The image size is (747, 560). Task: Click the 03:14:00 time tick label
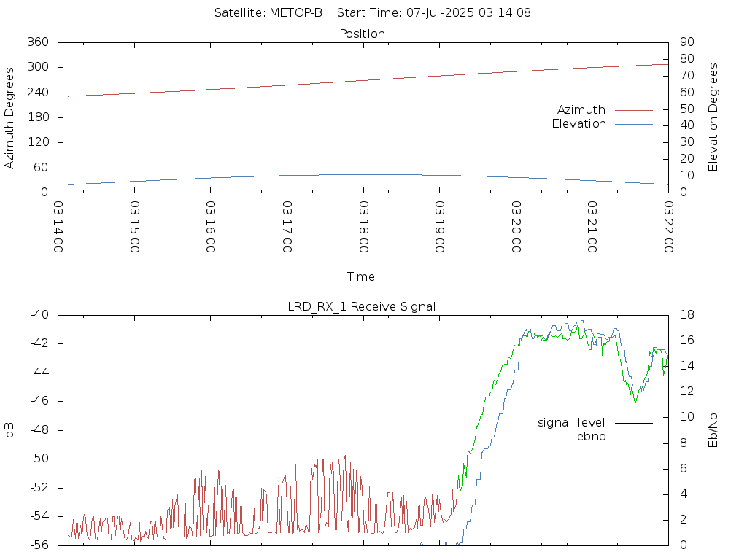coord(58,227)
